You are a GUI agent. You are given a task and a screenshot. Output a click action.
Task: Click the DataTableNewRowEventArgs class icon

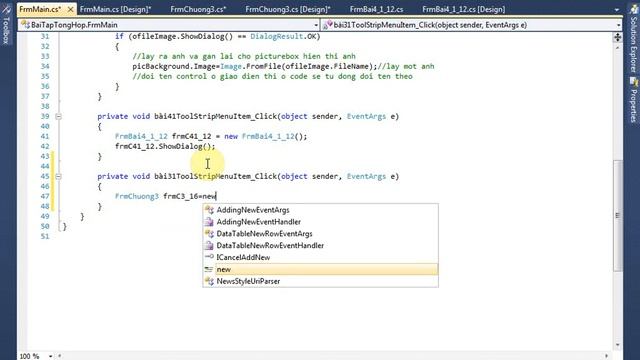click(209, 233)
